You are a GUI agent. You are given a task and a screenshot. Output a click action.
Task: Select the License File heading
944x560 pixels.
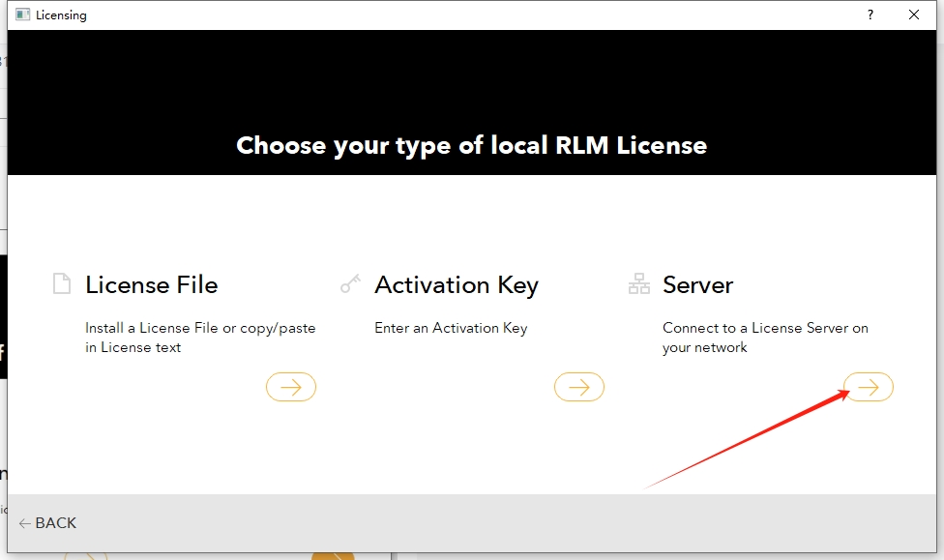(152, 284)
